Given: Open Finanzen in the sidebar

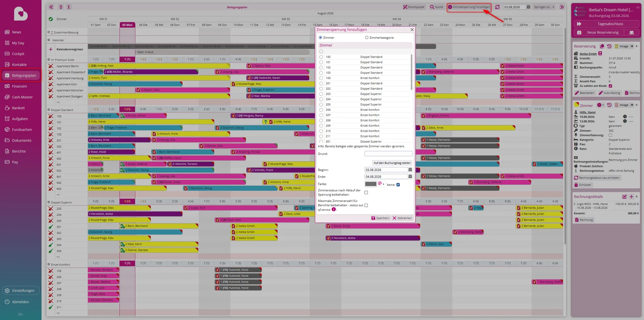Looking at the screenshot, I should pos(19,86).
